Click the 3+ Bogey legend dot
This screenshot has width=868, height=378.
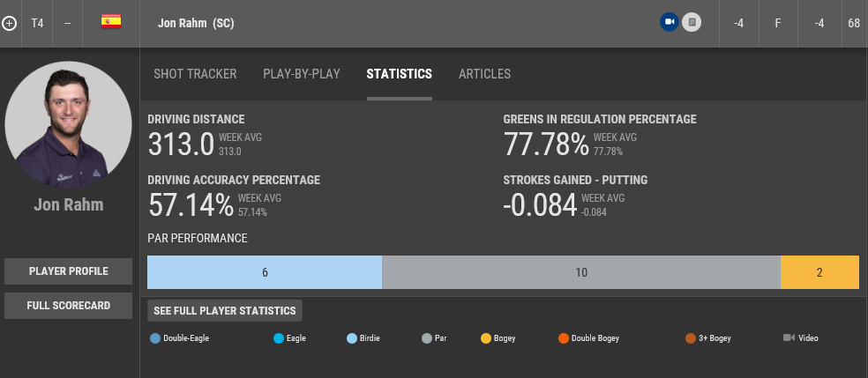tap(691, 337)
